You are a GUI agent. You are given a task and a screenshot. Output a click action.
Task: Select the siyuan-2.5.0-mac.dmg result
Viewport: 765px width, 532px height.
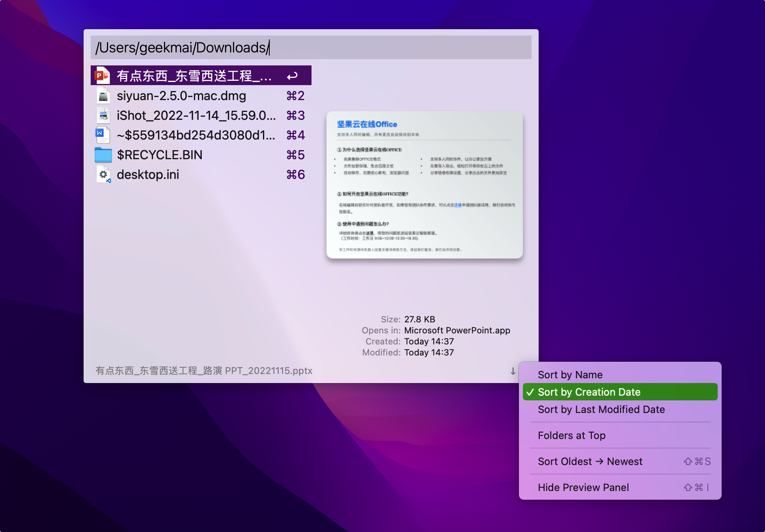pos(201,96)
